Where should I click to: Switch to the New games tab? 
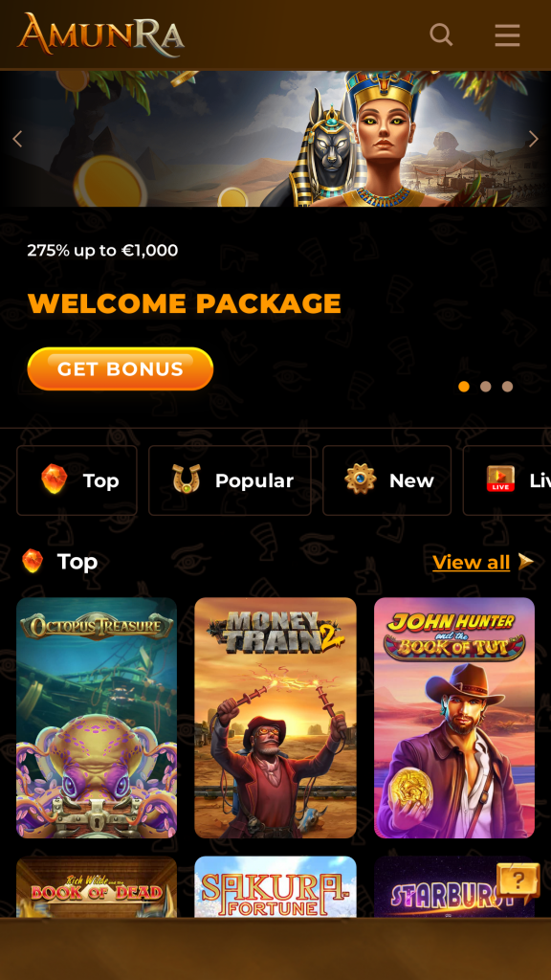pos(386,480)
